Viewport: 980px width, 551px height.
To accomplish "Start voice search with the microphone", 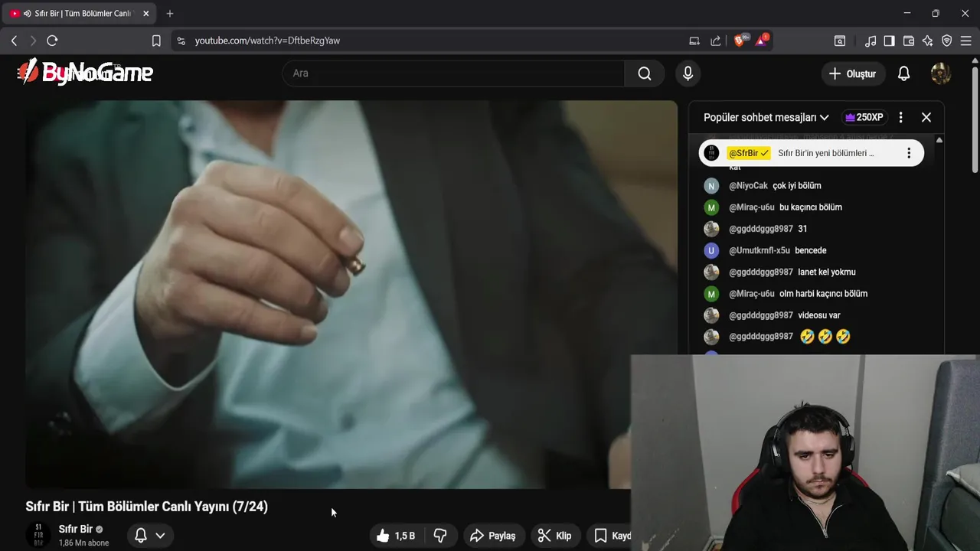I will (688, 73).
